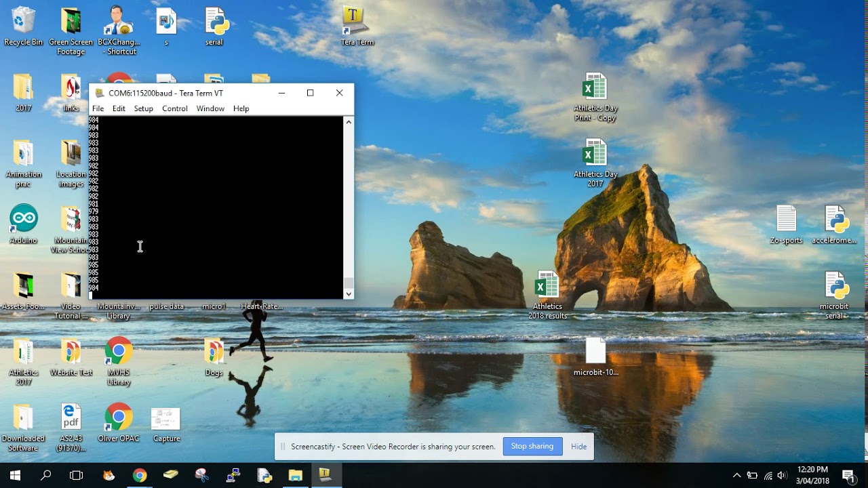868x488 pixels.
Task: Open the Tera Term File menu
Action: point(98,108)
